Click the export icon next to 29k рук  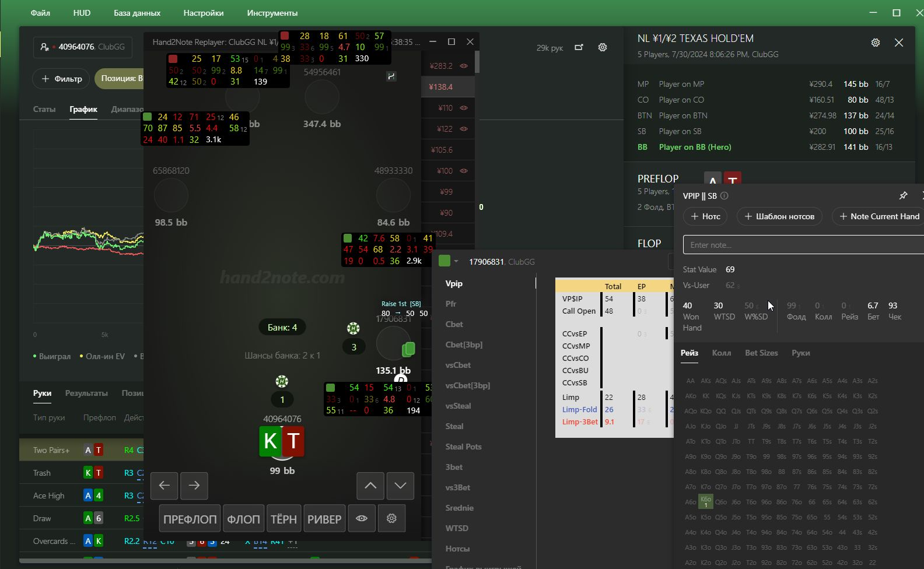[x=579, y=47]
